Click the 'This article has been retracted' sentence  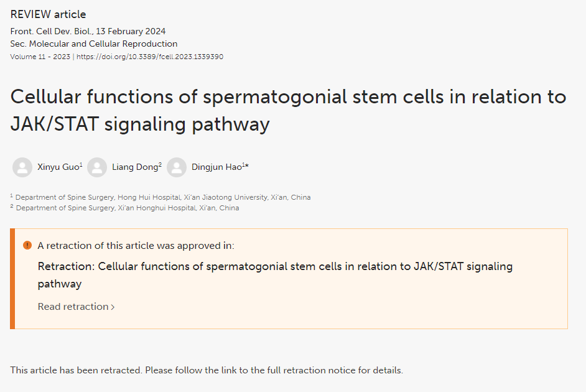click(207, 370)
